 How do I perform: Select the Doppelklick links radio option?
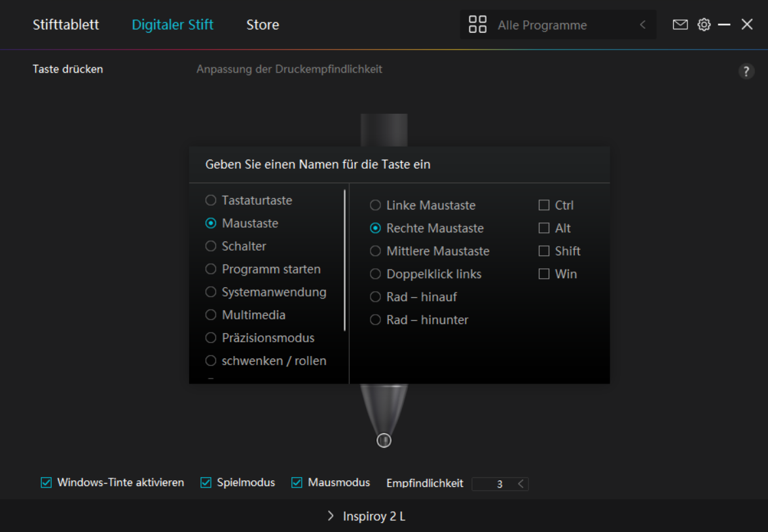(x=375, y=274)
